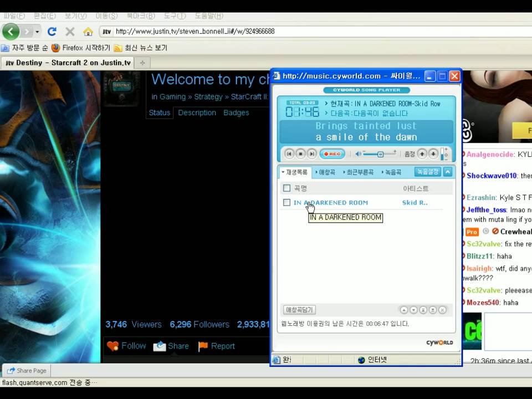This screenshot has height=399, width=532.
Task: Start recording with the REC button
Action: tap(332, 154)
